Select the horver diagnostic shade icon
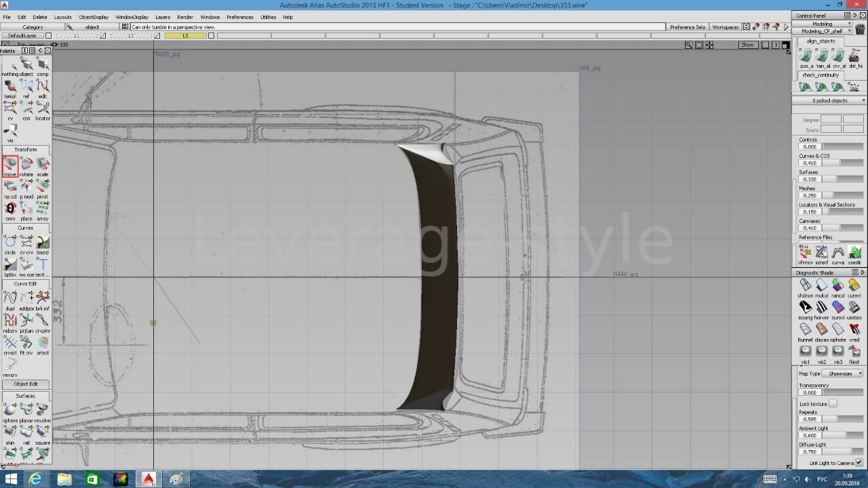 [821, 308]
